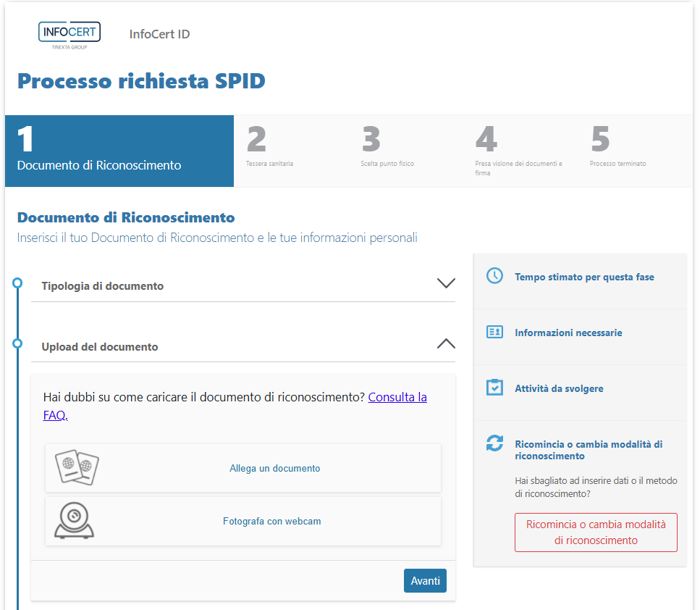Open step 1 Documento di Riconoscimento
This screenshot has width=700, height=610.
point(119,151)
